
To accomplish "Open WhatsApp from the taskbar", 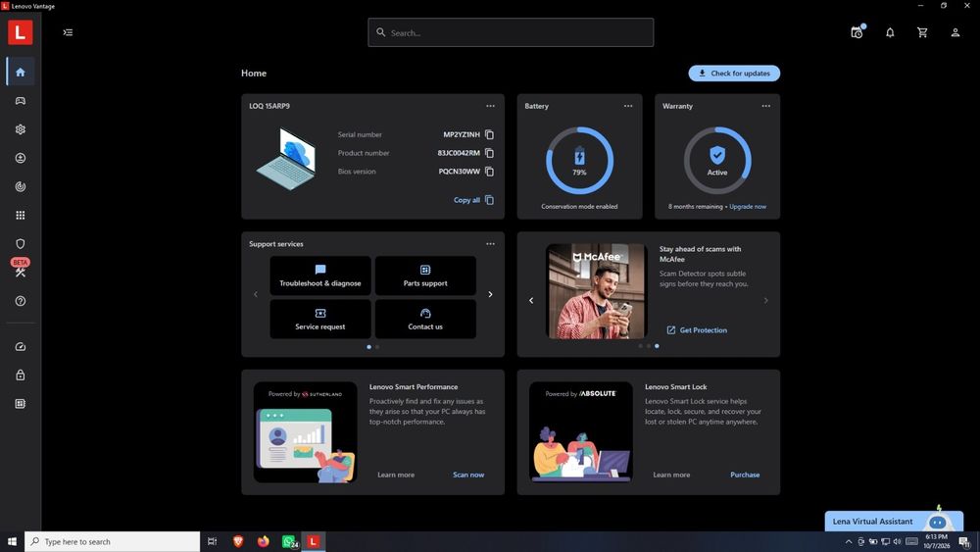I will click(289, 541).
